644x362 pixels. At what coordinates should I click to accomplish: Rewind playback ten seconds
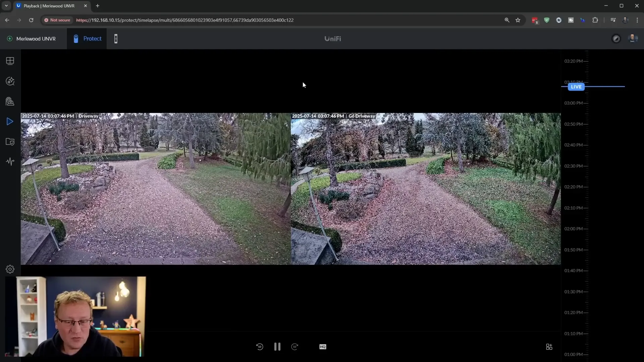click(260, 347)
